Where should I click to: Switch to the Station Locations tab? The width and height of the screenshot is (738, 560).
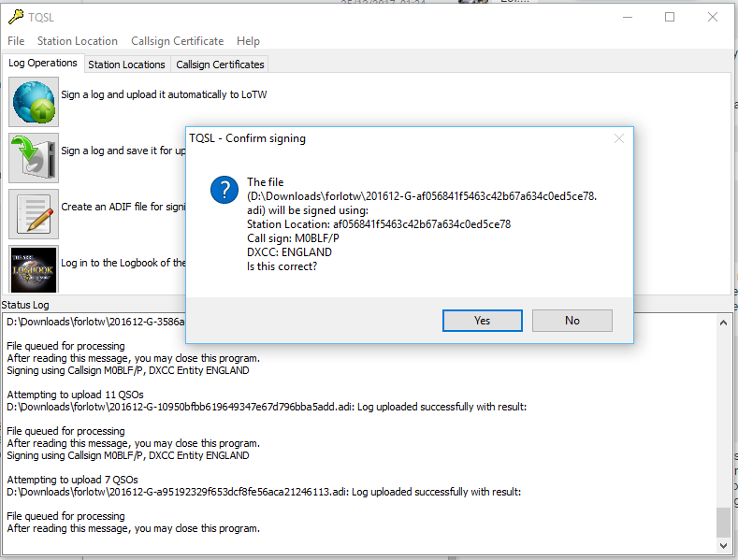click(x=126, y=65)
